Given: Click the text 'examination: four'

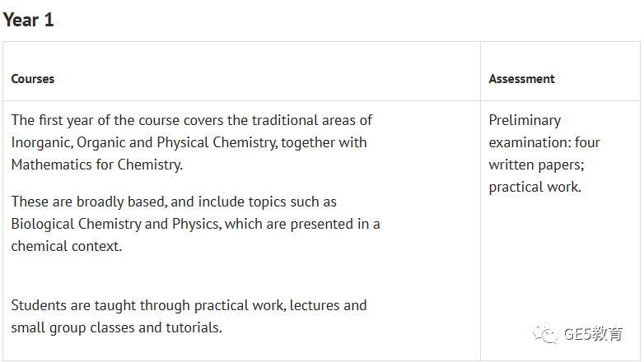Looking at the screenshot, I should coord(544,142).
